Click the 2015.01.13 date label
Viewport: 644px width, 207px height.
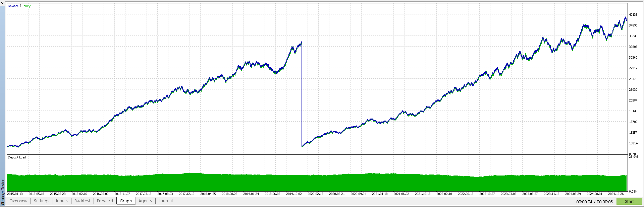[x=15, y=194]
